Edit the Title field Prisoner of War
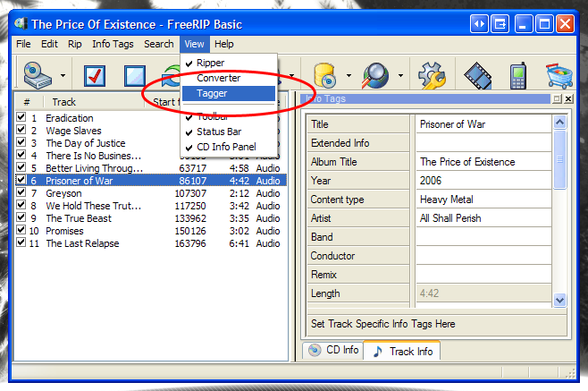 (483, 124)
